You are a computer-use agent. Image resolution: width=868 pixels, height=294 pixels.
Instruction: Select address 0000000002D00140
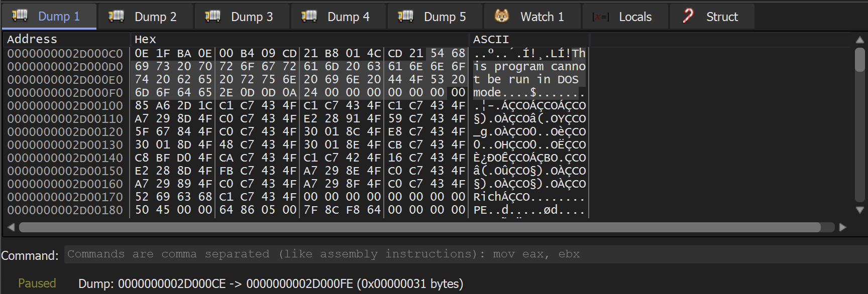pos(65,158)
